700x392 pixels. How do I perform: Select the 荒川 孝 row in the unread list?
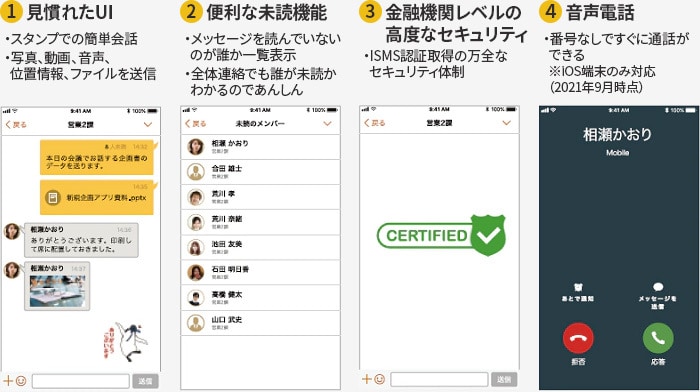tap(260, 197)
